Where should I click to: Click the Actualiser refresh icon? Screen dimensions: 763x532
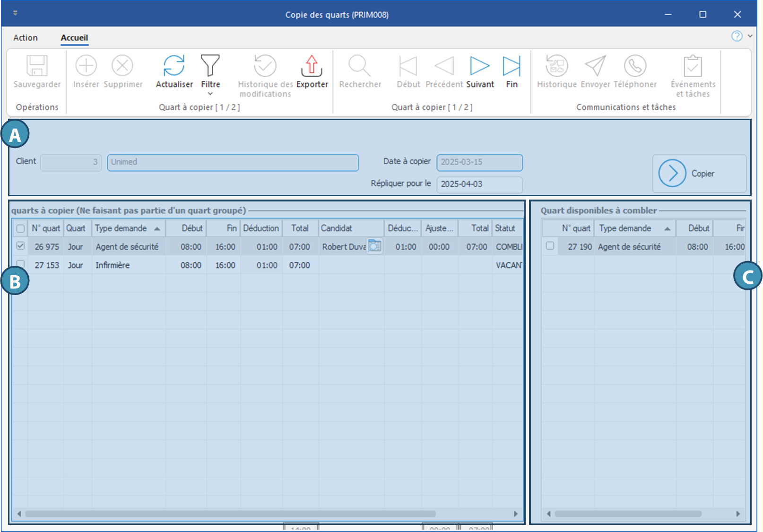[x=174, y=66]
